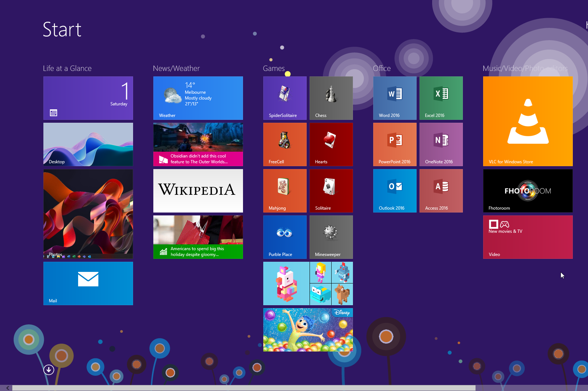Click the down arrow to show all apps
This screenshot has height=391, width=588.
coord(49,370)
